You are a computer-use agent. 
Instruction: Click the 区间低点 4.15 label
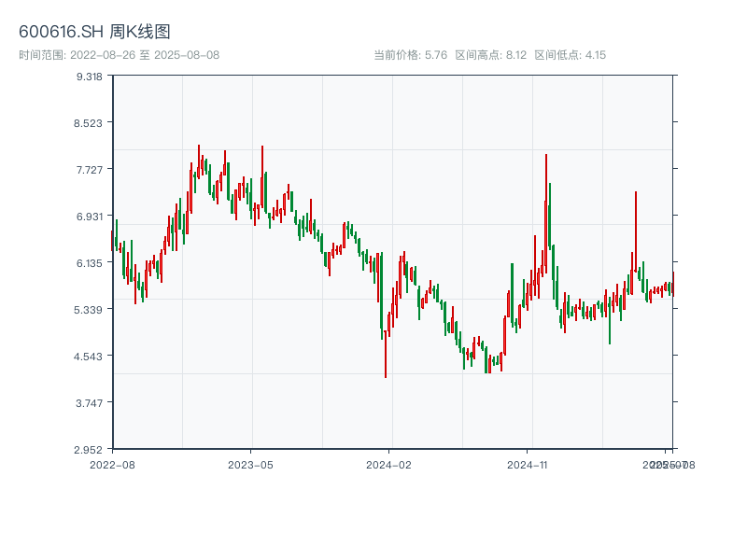(570, 55)
